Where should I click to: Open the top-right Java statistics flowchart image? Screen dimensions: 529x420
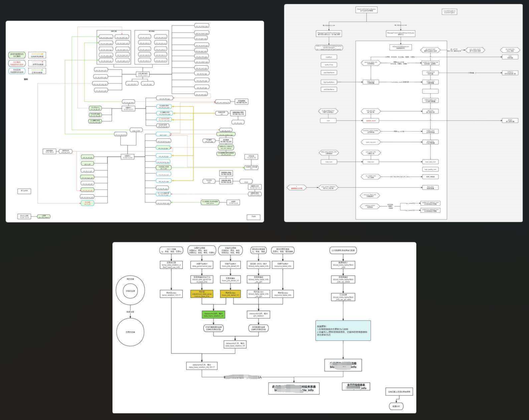tap(403, 113)
